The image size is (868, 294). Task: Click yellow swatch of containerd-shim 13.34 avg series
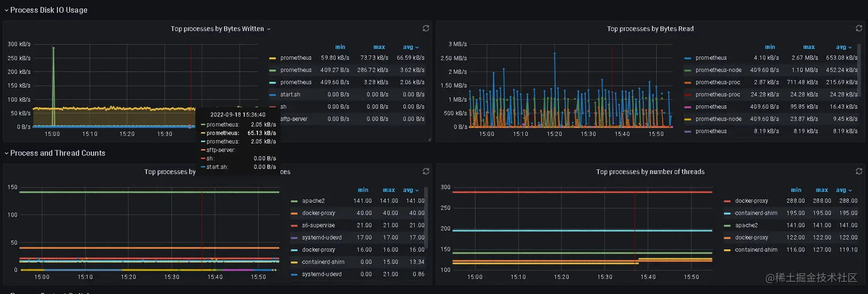[x=294, y=262]
